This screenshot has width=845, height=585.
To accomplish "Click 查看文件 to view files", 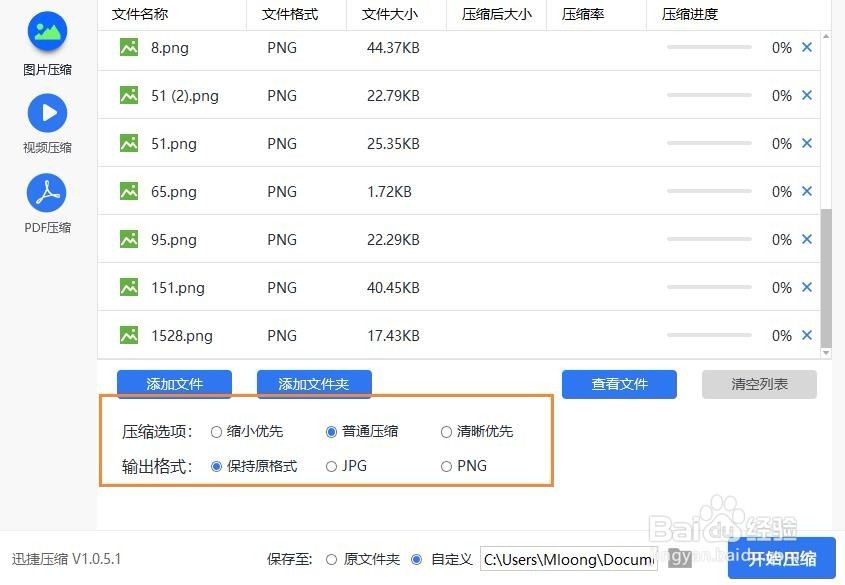I will click(619, 384).
